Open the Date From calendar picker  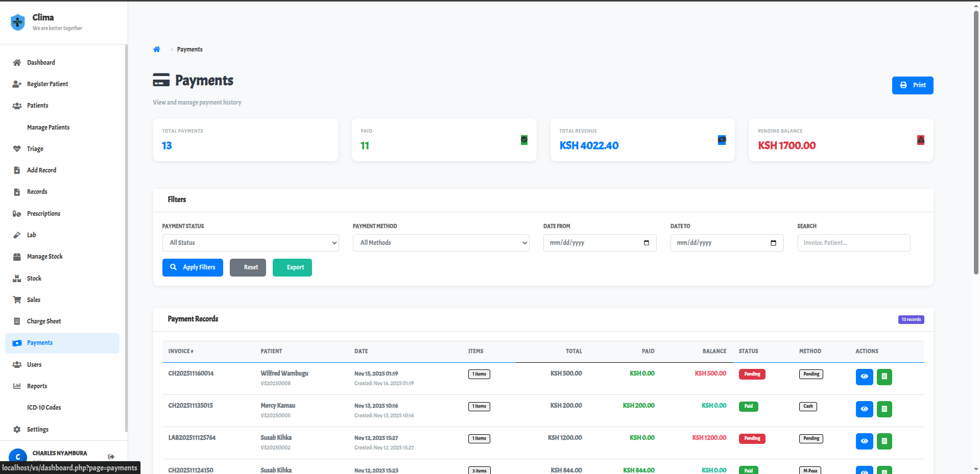[x=646, y=242]
